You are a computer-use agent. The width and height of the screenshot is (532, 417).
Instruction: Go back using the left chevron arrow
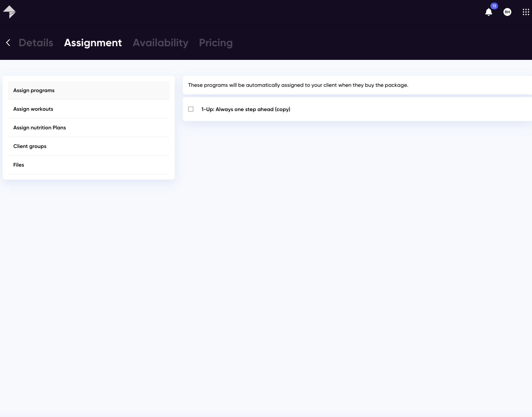tap(8, 43)
